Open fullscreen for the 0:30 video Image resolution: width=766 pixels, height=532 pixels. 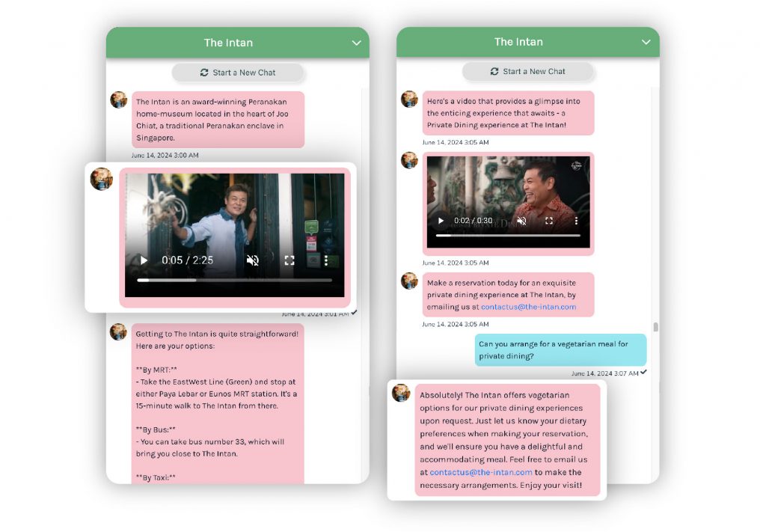coord(549,221)
